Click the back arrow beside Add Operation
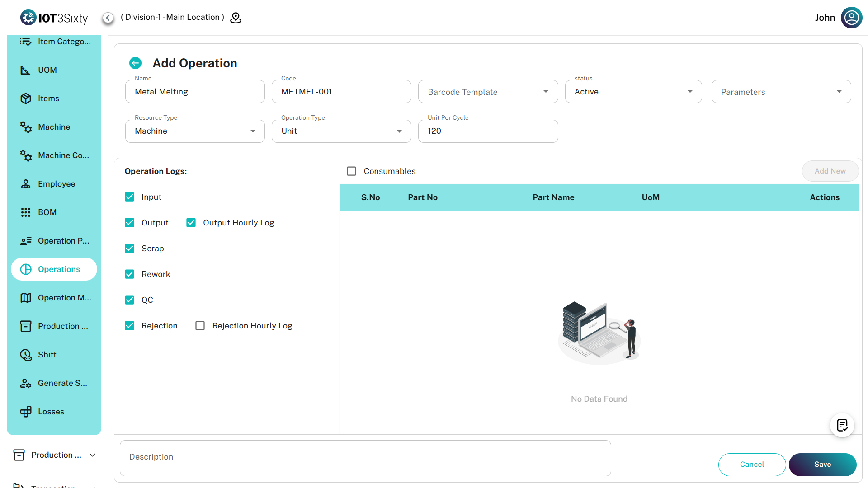 pyautogui.click(x=135, y=63)
